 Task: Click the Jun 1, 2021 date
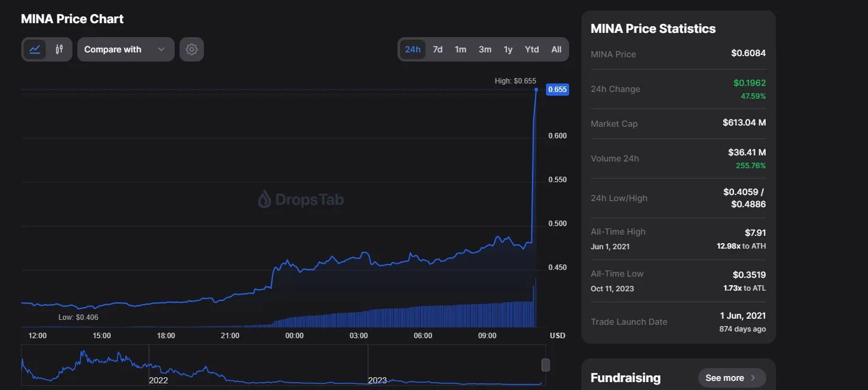pyautogui.click(x=610, y=247)
